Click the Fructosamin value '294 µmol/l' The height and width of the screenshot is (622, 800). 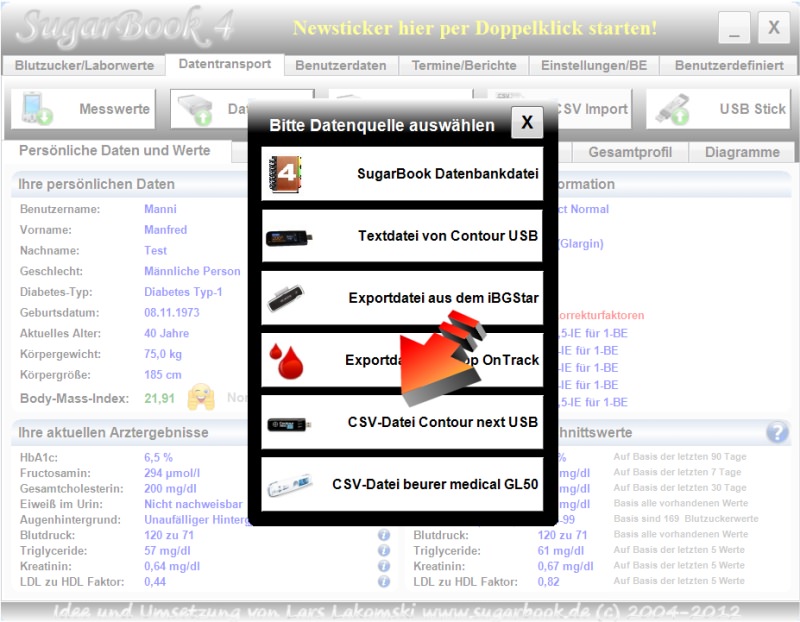(x=172, y=473)
